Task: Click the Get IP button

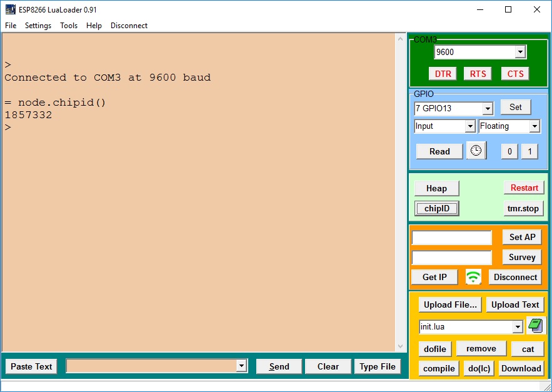Action: click(434, 277)
